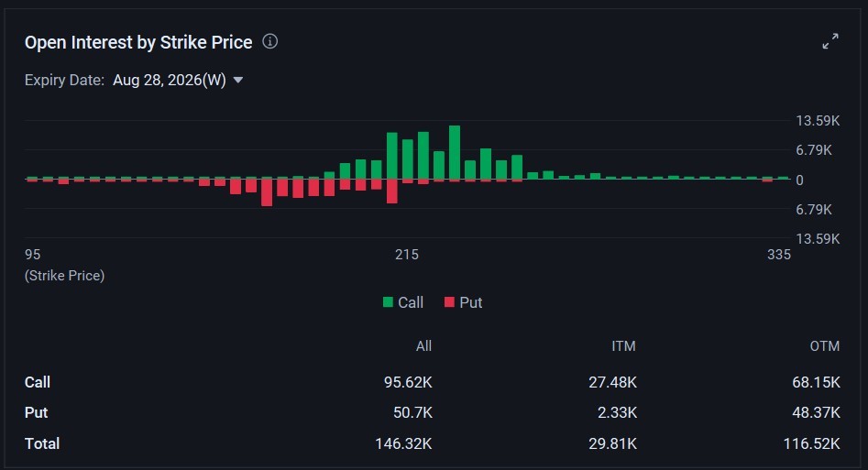
Task: Click the 29.81K total ITM value
Action: (613, 443)
